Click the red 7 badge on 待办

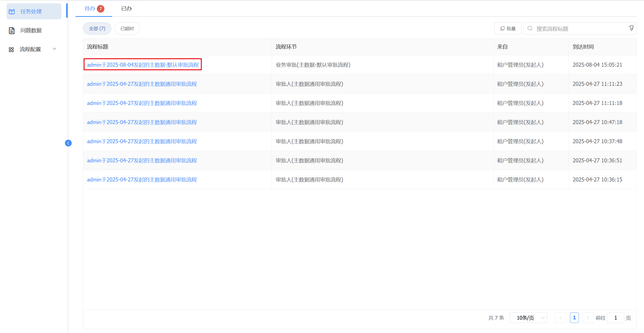tap(101, 9)
